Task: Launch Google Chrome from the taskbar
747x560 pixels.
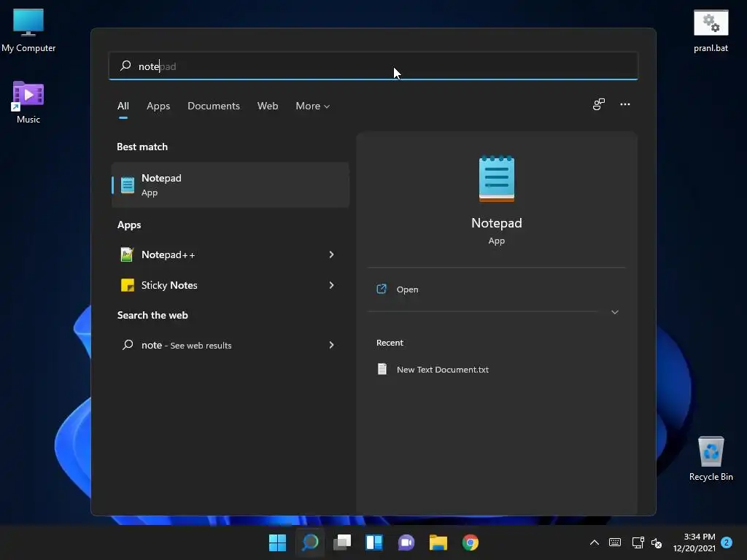Action: 471,542
